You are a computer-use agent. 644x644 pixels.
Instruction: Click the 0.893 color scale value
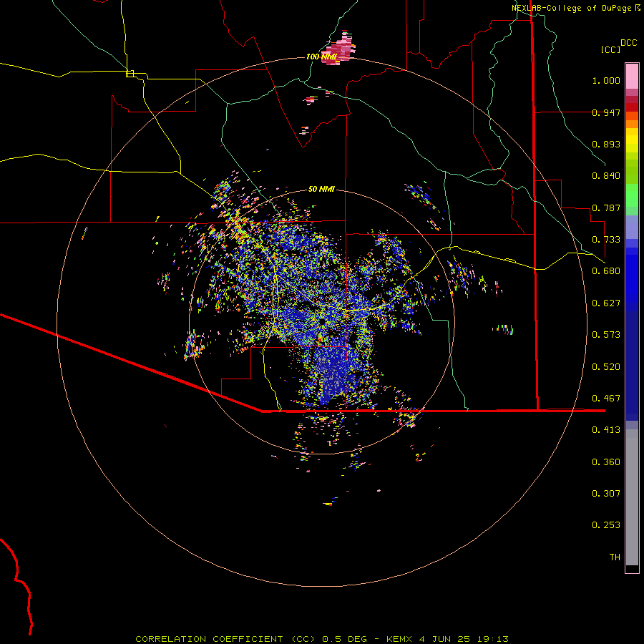click(x=606, y=144)
